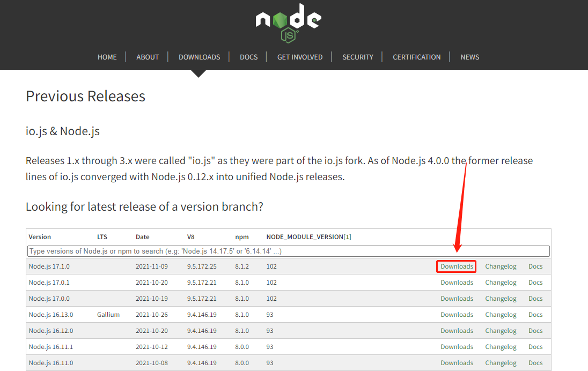Image resolution: width=588 pixels, height=371 pixels.
Task: Select SECURITY in the navigation bar
Action: tap(358, 57)
